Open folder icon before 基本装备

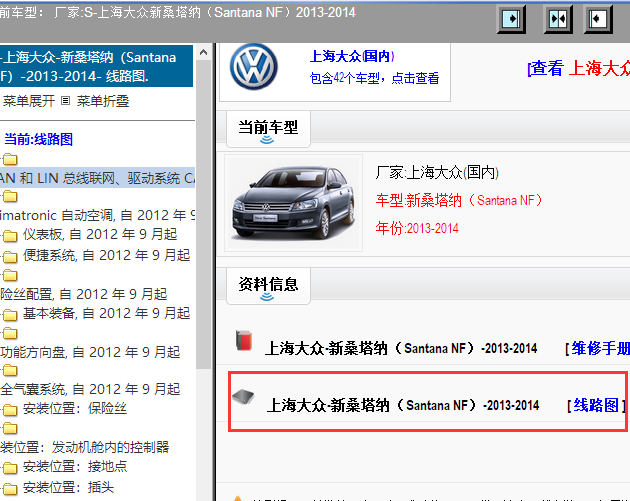[x=10, y=315]
